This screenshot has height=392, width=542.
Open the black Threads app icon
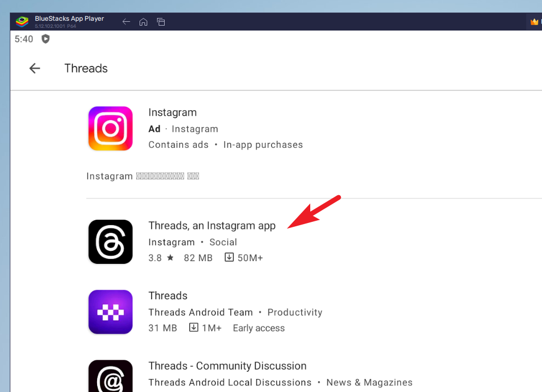111,242
